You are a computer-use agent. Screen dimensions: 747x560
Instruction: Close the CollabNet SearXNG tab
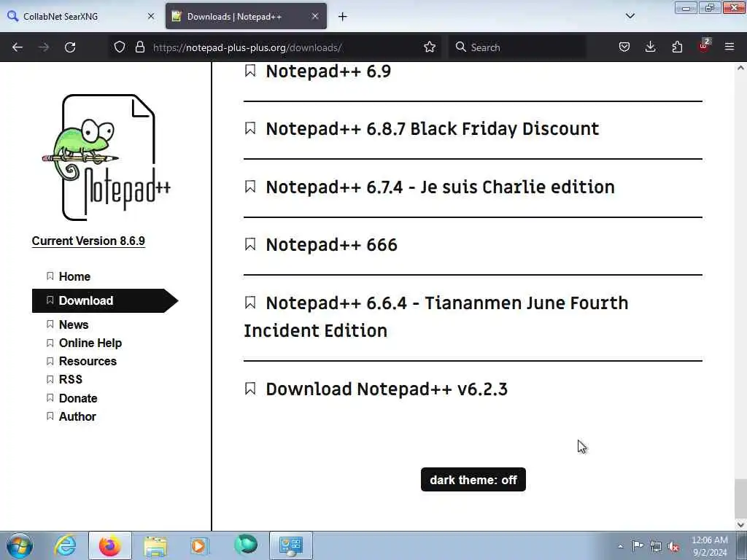point(151,16)
